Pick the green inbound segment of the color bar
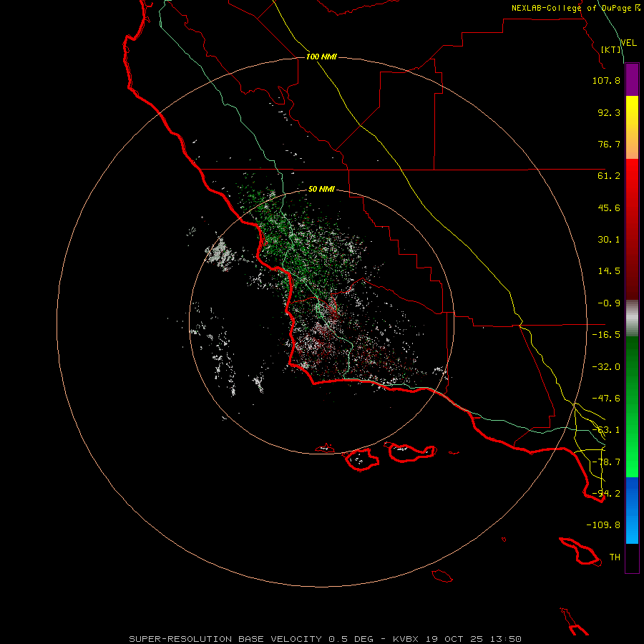Viewport: 644px width, 644px height. [632, 406]
